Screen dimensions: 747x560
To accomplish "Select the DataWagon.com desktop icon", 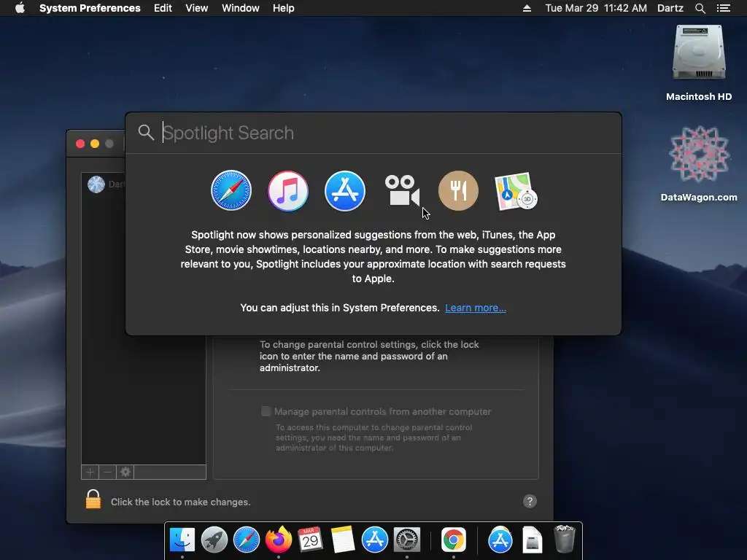I will click(698, 164).
